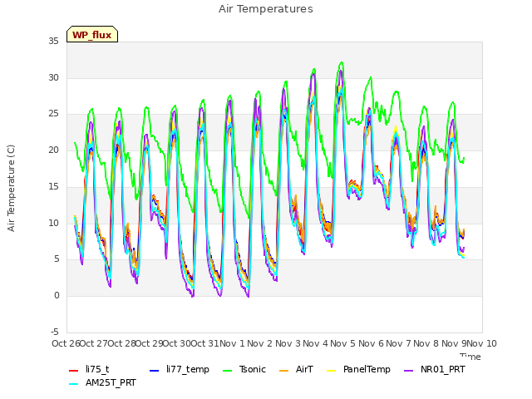Select the li77_temp legend entry
Viewport: 532px width, 399px height.
[180, 369]
